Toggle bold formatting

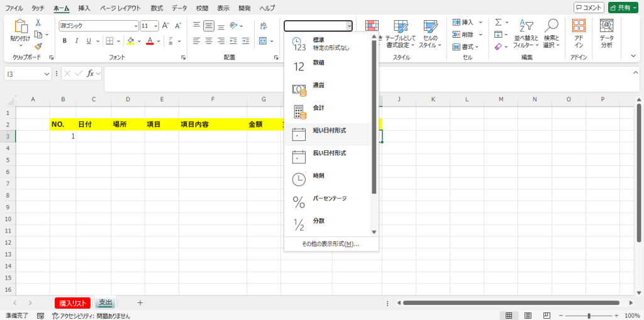(64, 41)
